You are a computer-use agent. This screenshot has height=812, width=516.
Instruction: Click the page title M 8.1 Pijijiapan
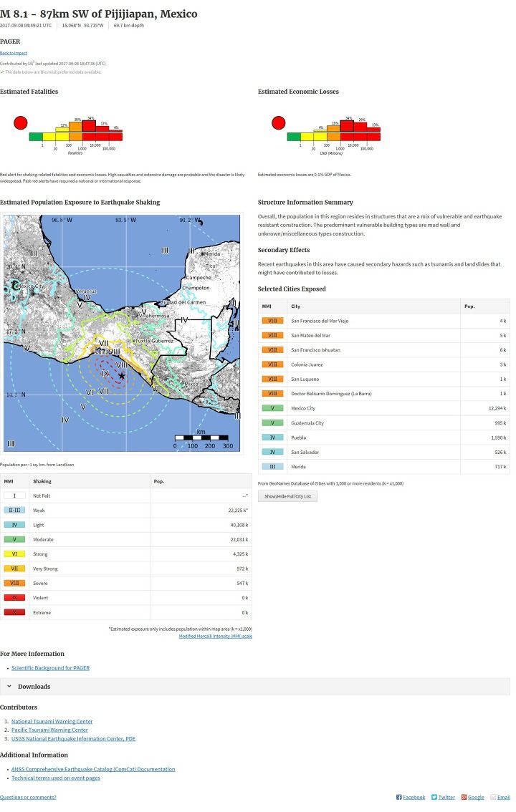[x=98, y=14]
